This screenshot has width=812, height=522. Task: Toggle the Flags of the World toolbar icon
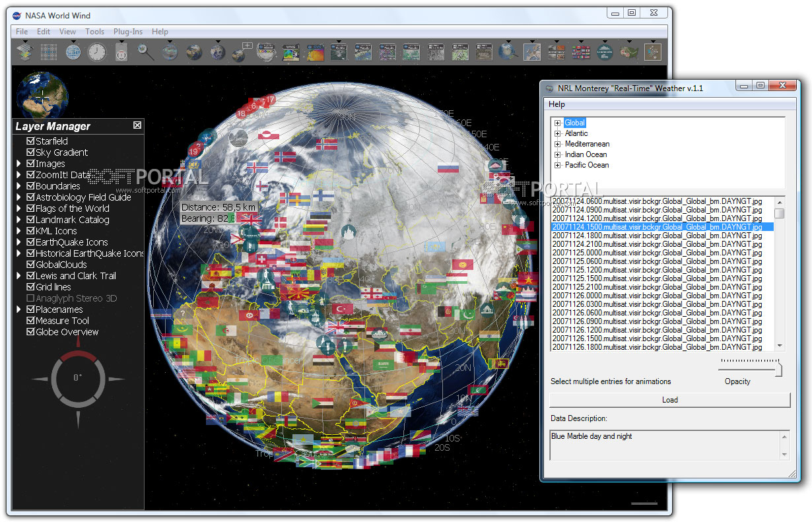click(580, 51)
